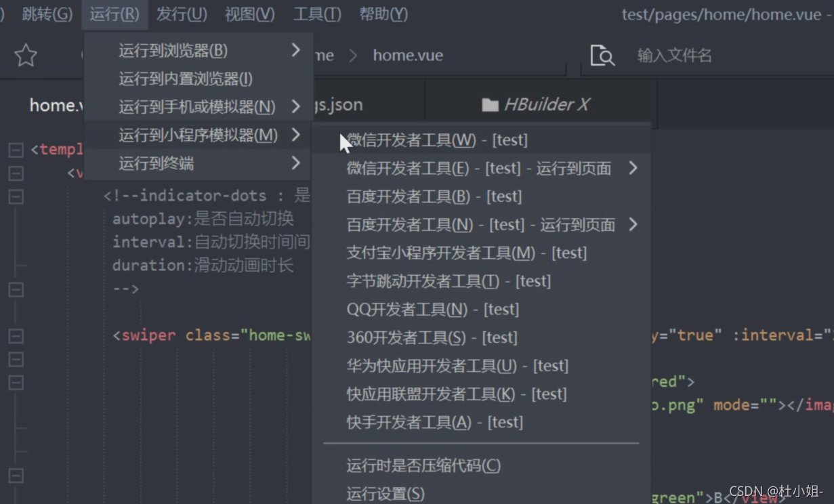Open the 跳转(G) menu
The width and height of the screenshot is (834, 504).
point(47,14)
